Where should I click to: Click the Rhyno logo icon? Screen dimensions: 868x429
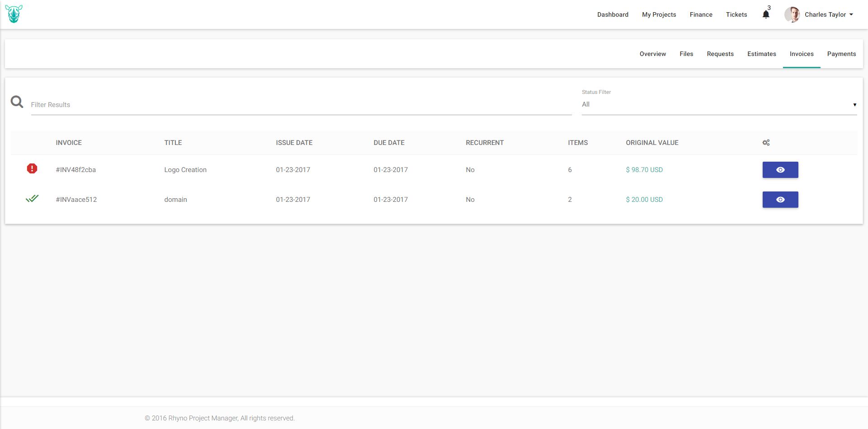14,14
